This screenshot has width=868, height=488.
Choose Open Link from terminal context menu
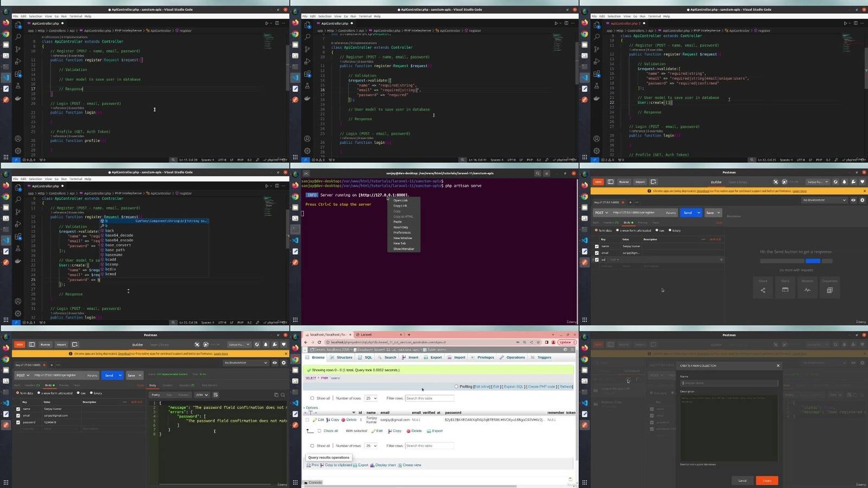point(400,200)
